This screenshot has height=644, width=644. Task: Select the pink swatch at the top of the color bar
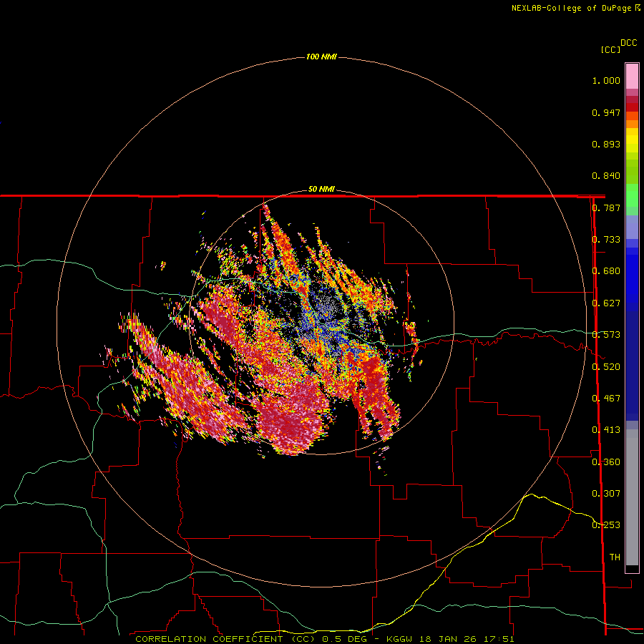pyautogui.click(x=632, y=77)
